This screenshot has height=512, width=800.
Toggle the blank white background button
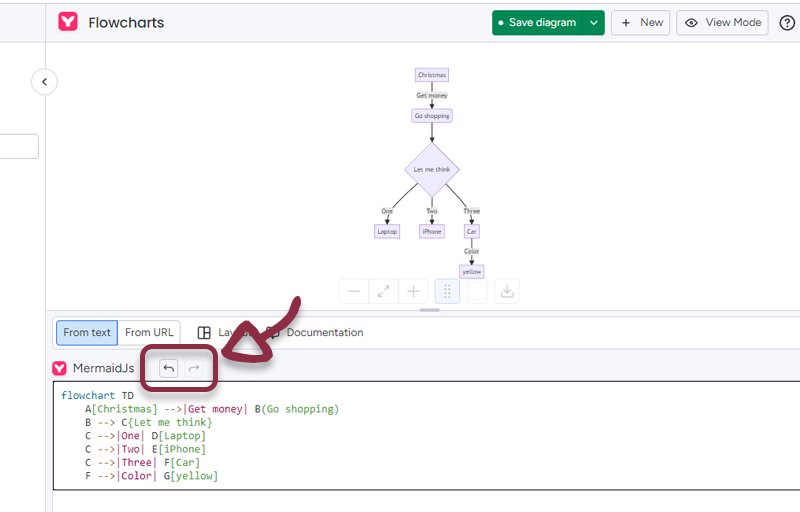[x=477, y=291]
